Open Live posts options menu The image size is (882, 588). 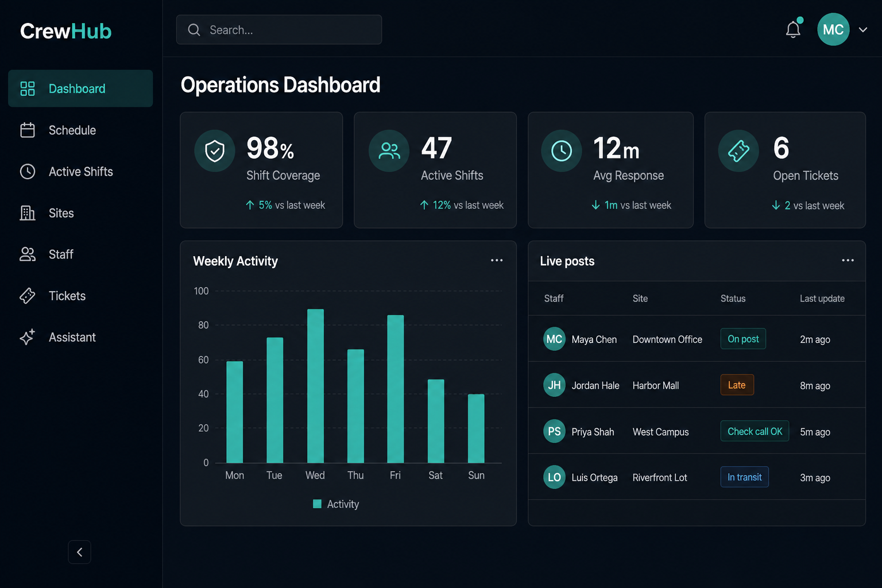tap(848, 260)
